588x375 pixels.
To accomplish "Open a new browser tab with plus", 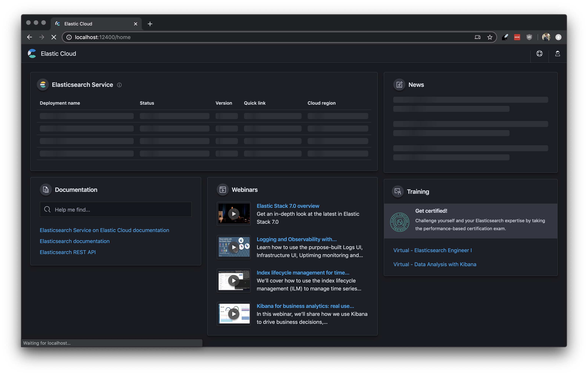I will pyautogui.click(x=150, y=24).
